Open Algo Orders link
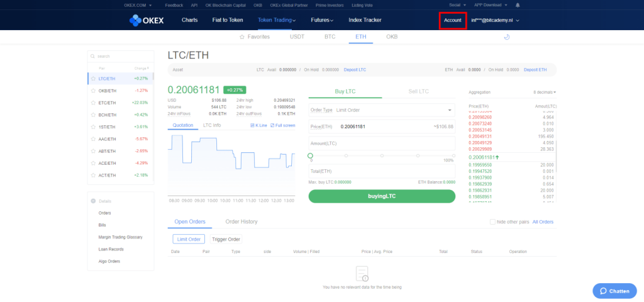 pyautogui.click(x=109, y=261)
